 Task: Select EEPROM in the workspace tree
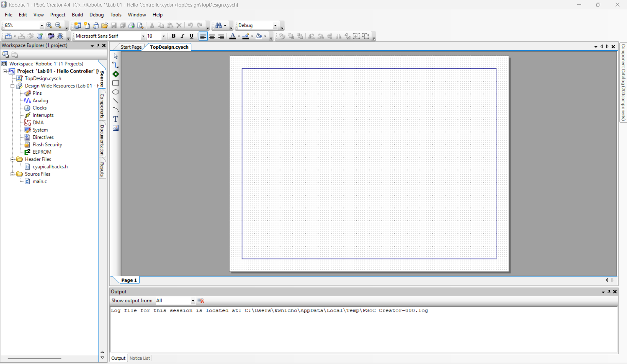point(42,152)
